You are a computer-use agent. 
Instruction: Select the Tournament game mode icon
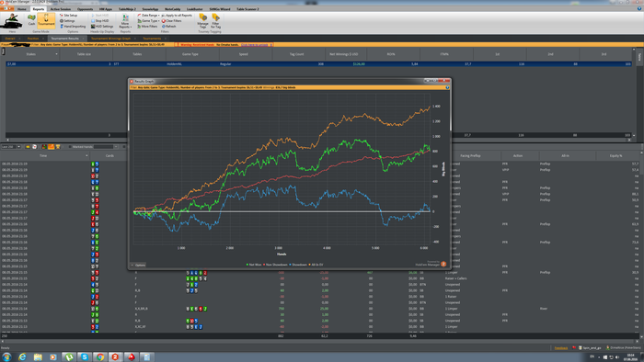[46, 19]
